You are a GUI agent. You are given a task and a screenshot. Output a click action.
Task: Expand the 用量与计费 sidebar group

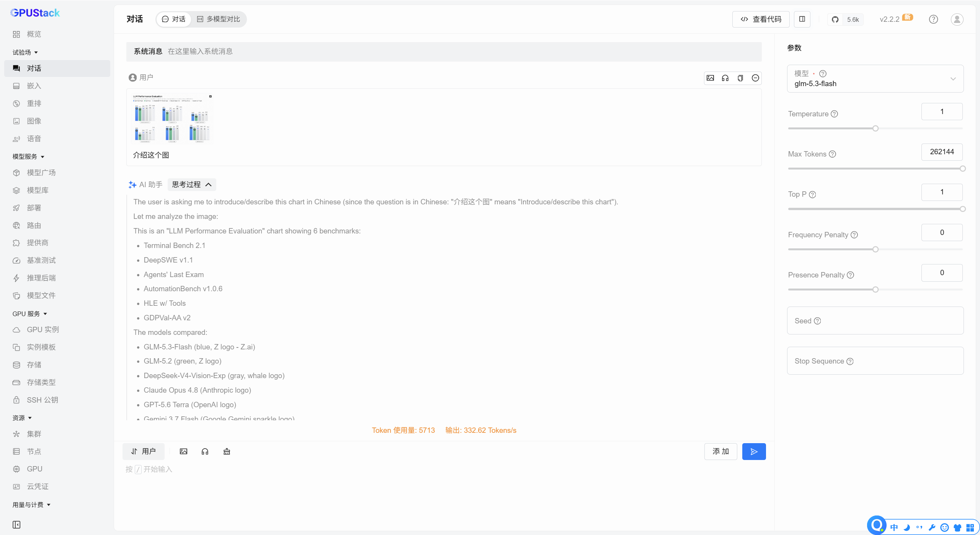[32, 505]
